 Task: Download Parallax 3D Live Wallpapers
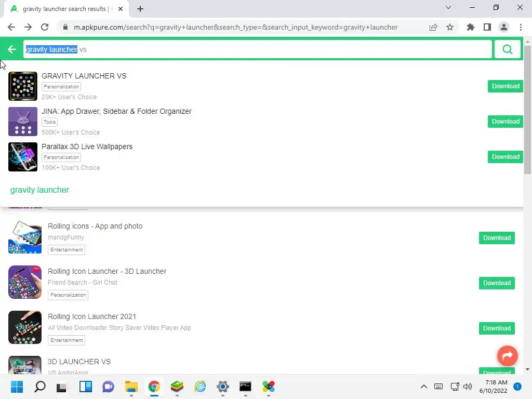[x=505, y=157]
